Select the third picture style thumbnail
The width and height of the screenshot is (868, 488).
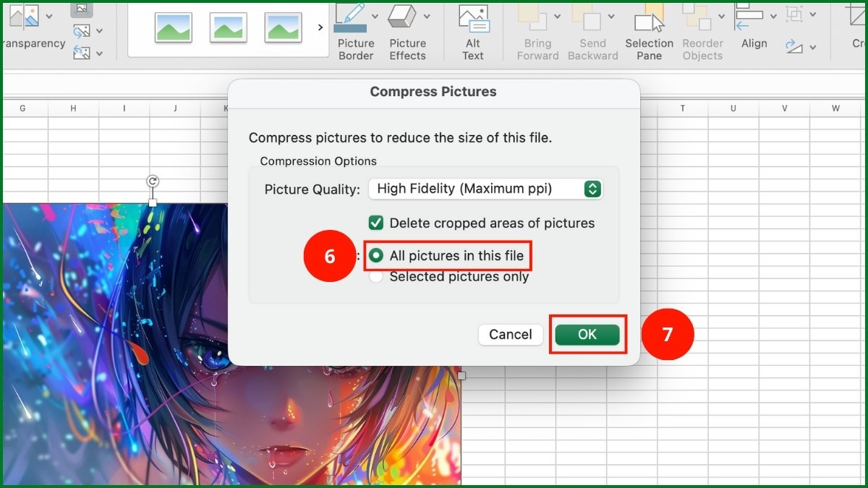(x=283, y=27)
